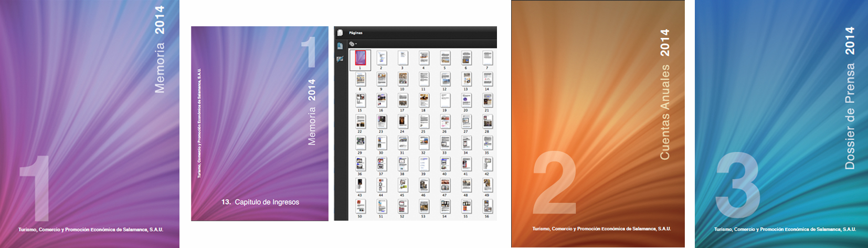Select the page 7 thumbnail

point(487,58)
